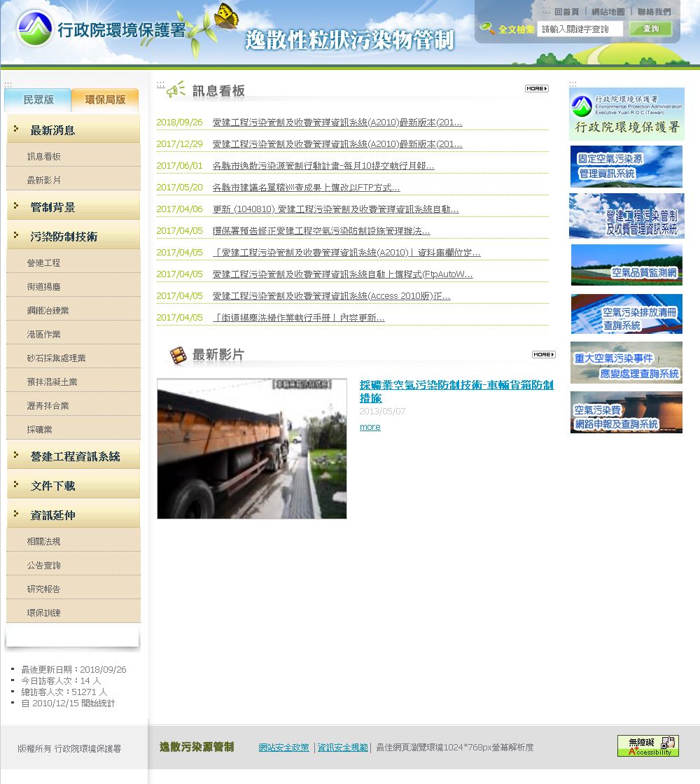Click MORE icon beside 最新影片
The height and width of the screenshot is (784, 700).
click(x=543, y=354)
